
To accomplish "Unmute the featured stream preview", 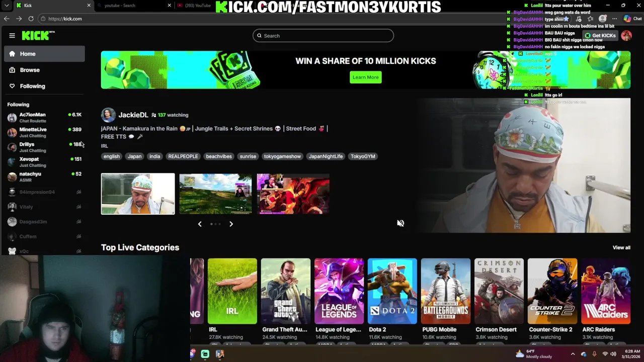I will pyautogui.click(x=400, y=223).
